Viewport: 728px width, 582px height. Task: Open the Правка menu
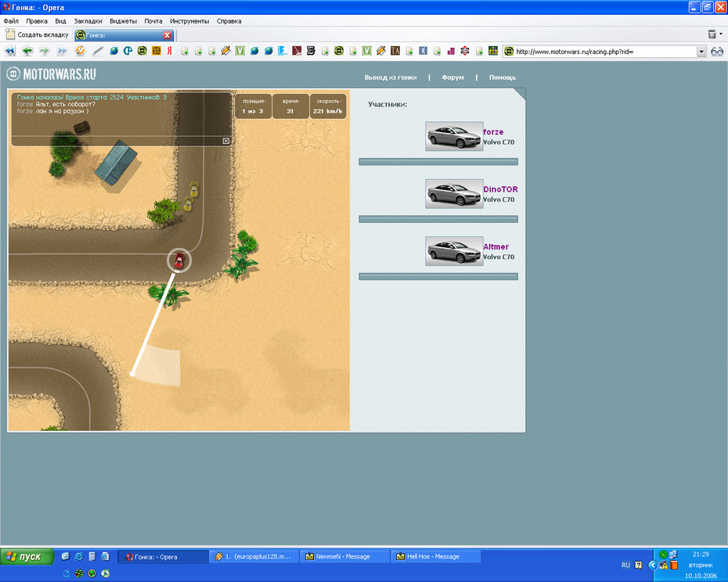click(x=37, y=21)
